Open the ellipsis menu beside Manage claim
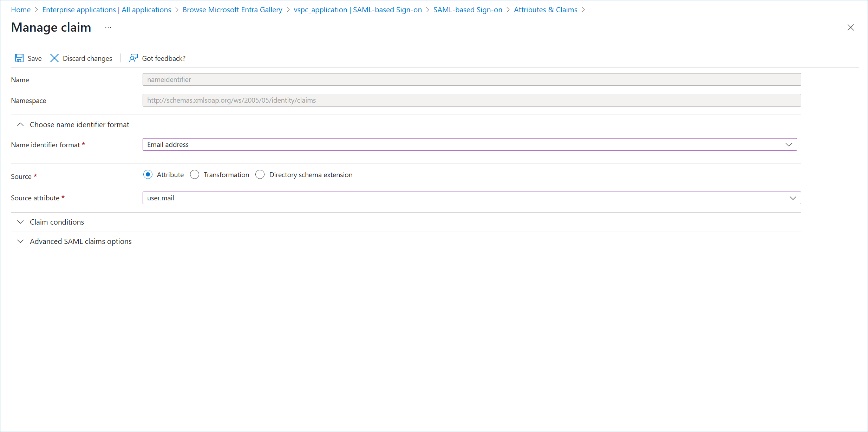868x432 pixels. (x=108, y=27)
